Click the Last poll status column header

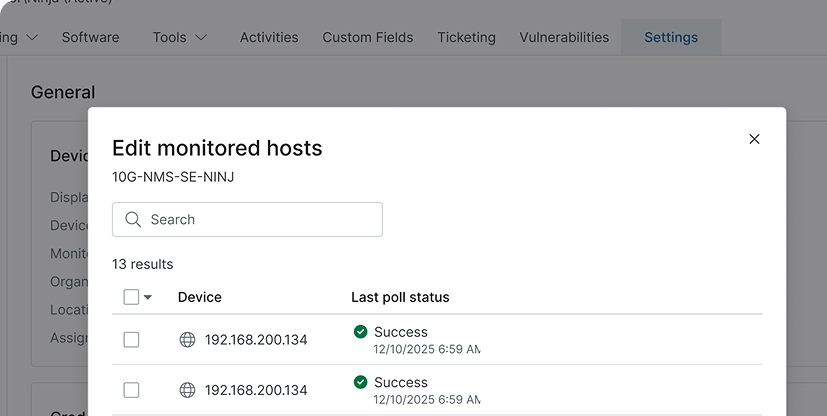tap(400, 297)
